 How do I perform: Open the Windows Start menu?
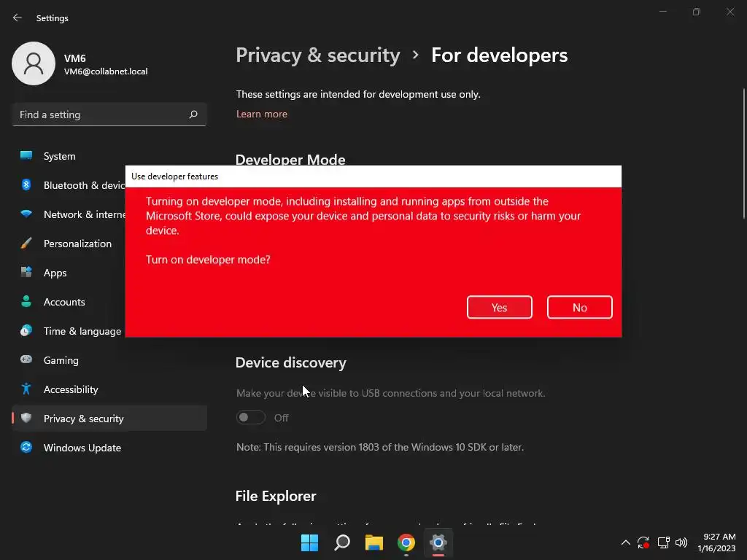coord(309,542)
